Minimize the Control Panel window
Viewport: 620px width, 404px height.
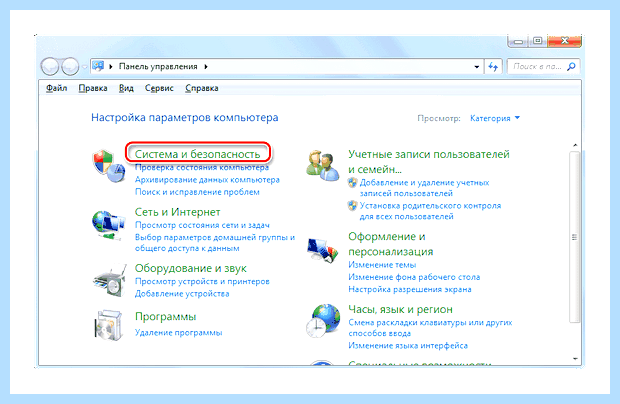519,41
